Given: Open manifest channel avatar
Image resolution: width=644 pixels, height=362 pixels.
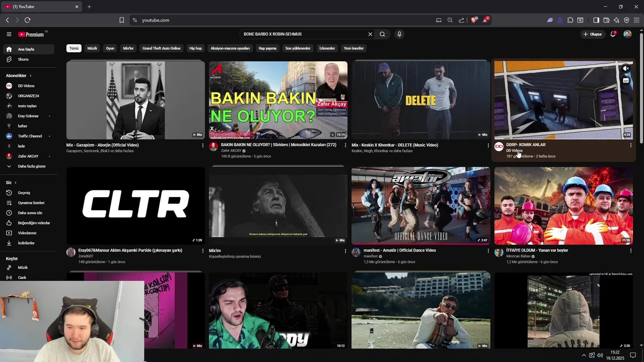Looking at the screenshot, I should click(x=356, y=252).
